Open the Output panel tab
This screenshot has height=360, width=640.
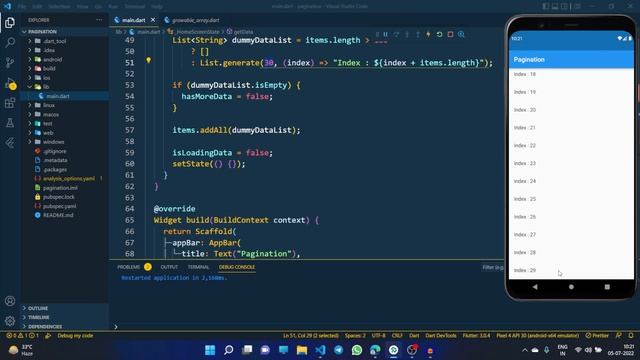[169, 267]
